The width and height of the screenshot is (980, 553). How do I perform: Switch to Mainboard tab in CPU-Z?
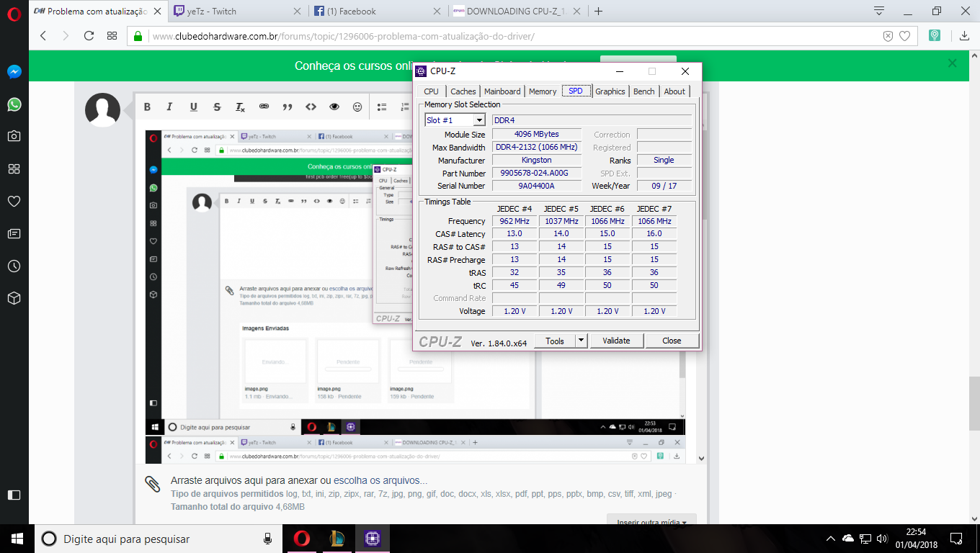[x=502, y=91]
